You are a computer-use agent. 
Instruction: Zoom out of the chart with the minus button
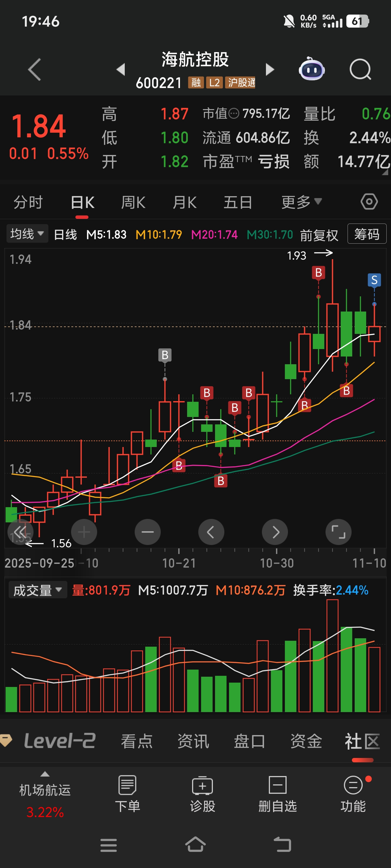click(x=147, y=532)
